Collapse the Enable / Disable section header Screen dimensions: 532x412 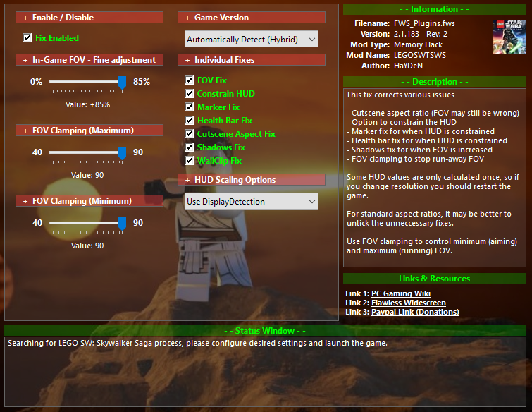89,18
